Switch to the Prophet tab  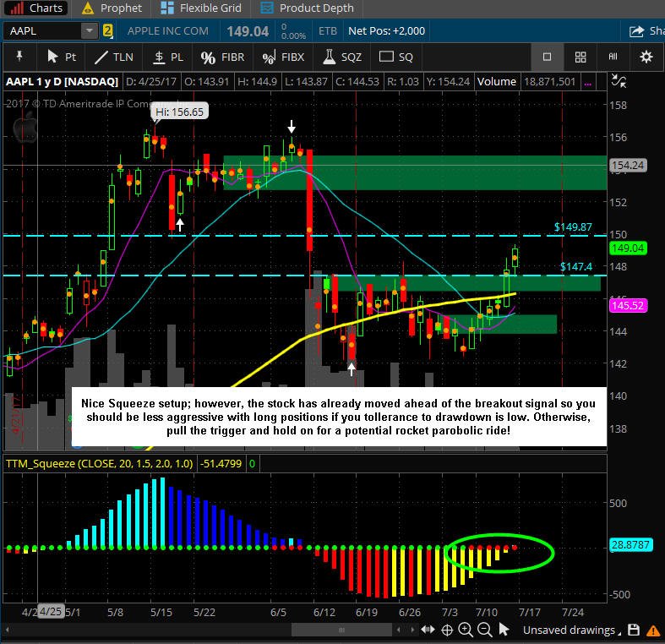pos(112,8)
